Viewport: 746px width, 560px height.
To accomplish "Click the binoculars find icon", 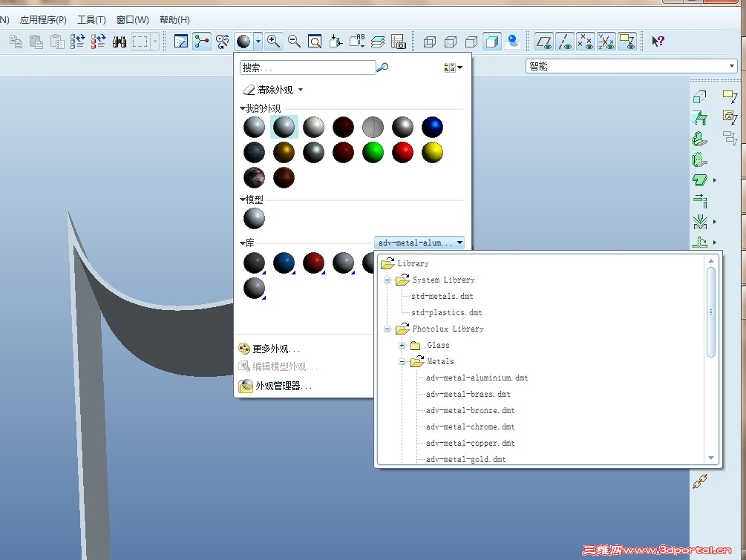I will pos(119,42).
